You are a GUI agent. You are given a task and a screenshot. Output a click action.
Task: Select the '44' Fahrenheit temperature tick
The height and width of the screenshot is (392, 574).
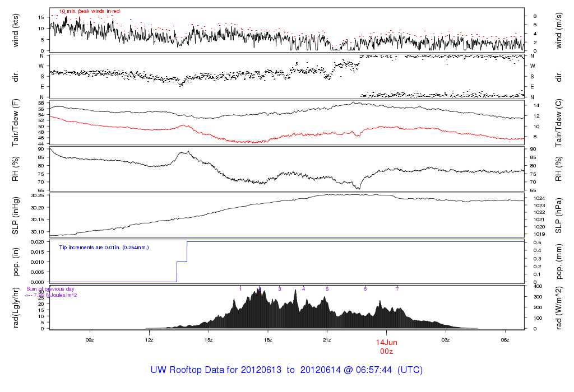[41, 144]
